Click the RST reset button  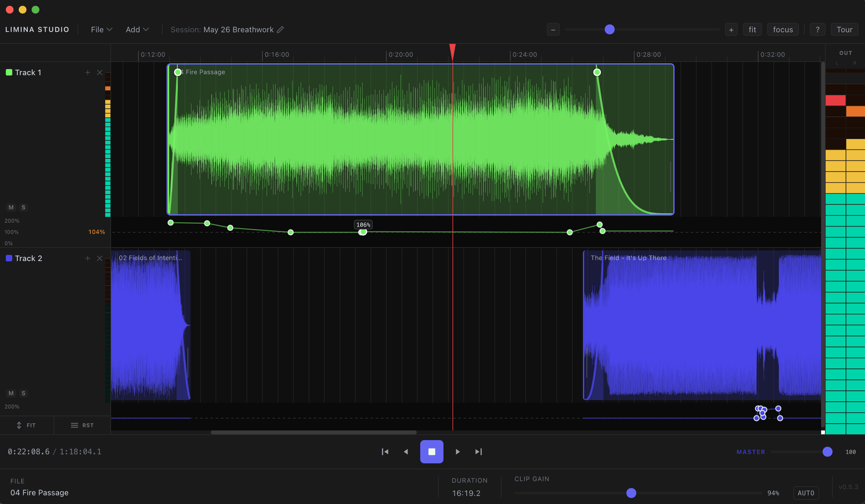82,425
